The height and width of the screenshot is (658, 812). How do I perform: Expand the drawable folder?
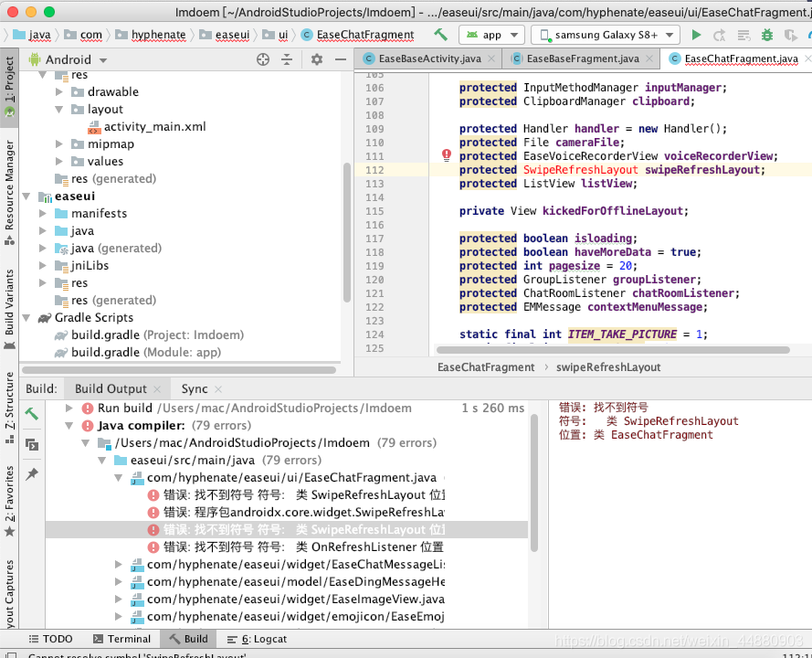point(59,91)
